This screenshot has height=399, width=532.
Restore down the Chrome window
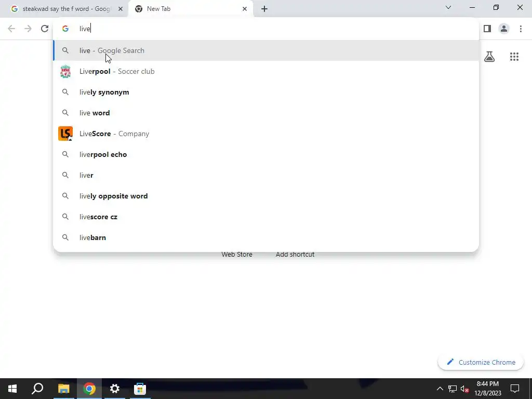496,7
